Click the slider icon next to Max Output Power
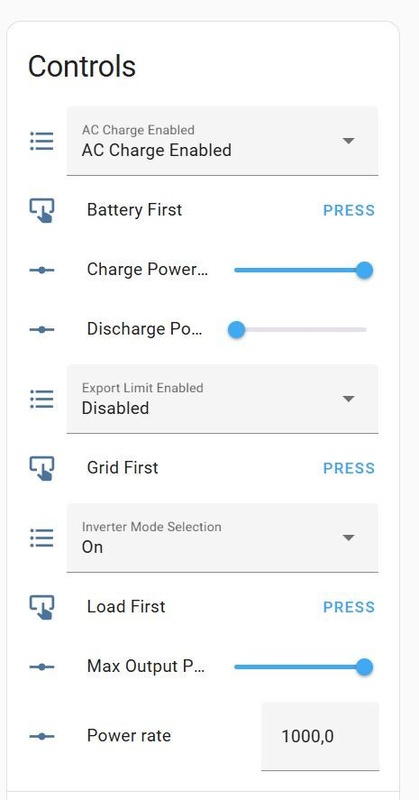The width and height of the screenshot is (419, 800). pyautogui.click(x=42, y=667)
